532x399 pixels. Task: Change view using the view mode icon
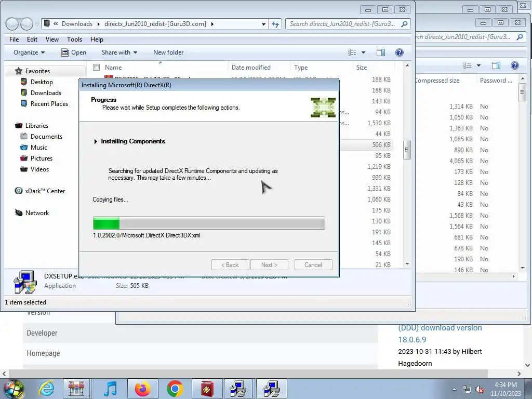point(352,52)
